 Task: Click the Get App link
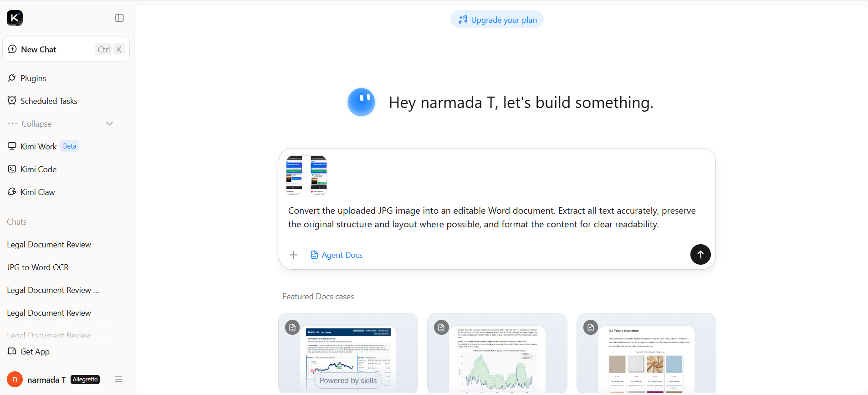coord(29,352)
